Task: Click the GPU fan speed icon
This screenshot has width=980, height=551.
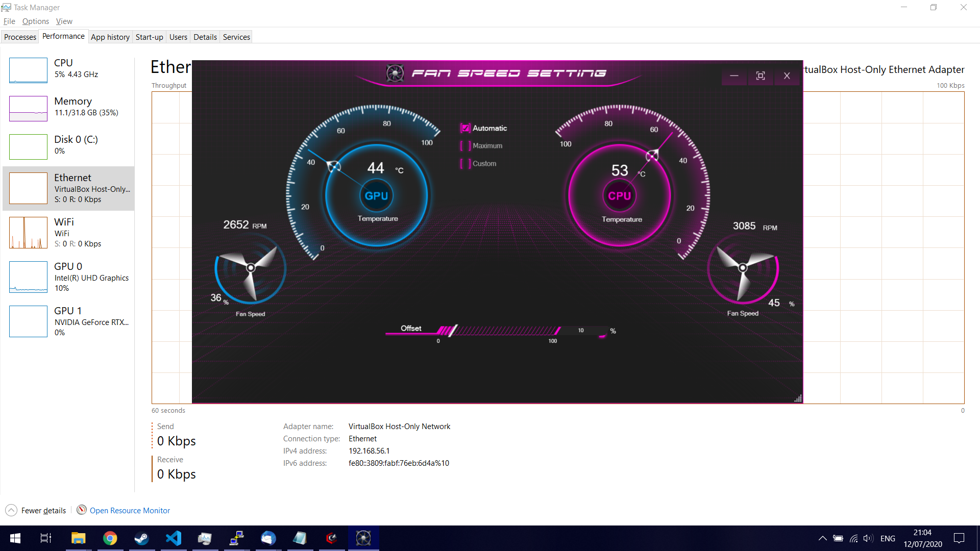Action: coord(250,268)
